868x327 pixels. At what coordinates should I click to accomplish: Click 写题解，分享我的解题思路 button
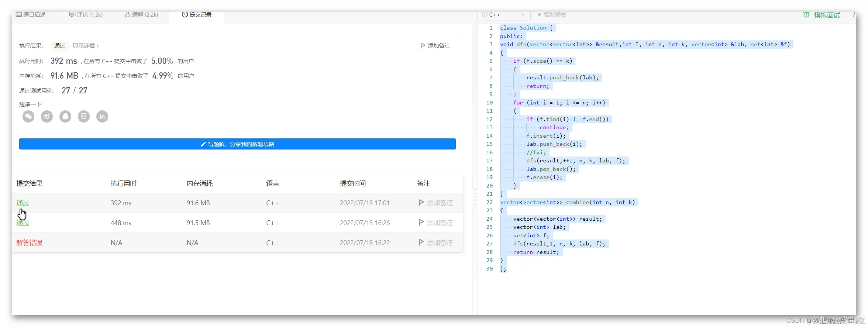pos(237,144)
